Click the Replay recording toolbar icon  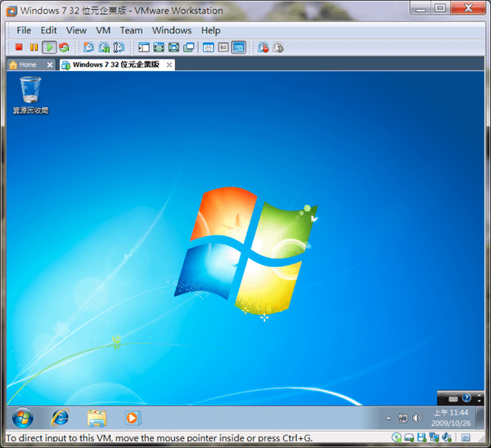[278, 48]
